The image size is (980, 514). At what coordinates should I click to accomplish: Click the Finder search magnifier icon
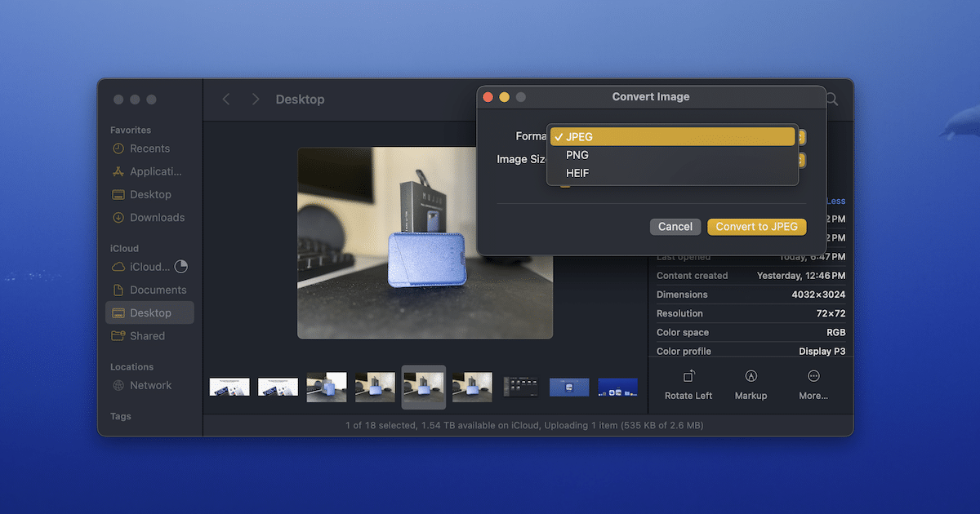pos(832,100)
